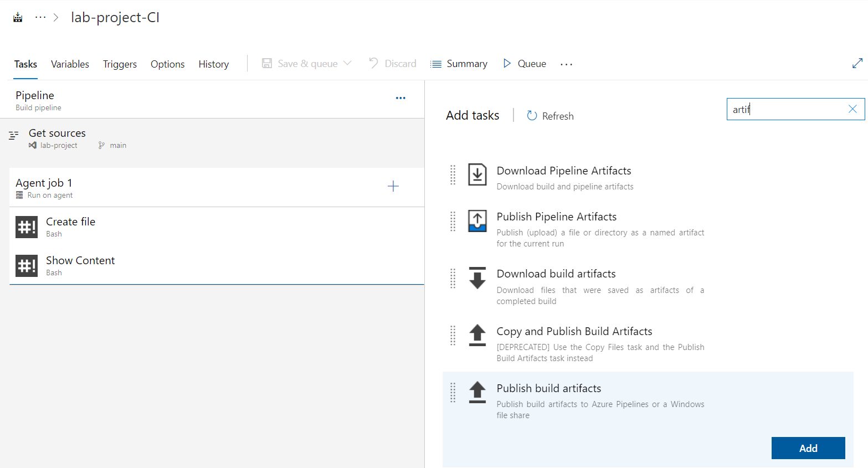The height and width of the screenshot is (468, 868).
Task: Grab the Download Pipeline Artifacts drag handle
Action: pyautogui.click(x=453, y=175)
